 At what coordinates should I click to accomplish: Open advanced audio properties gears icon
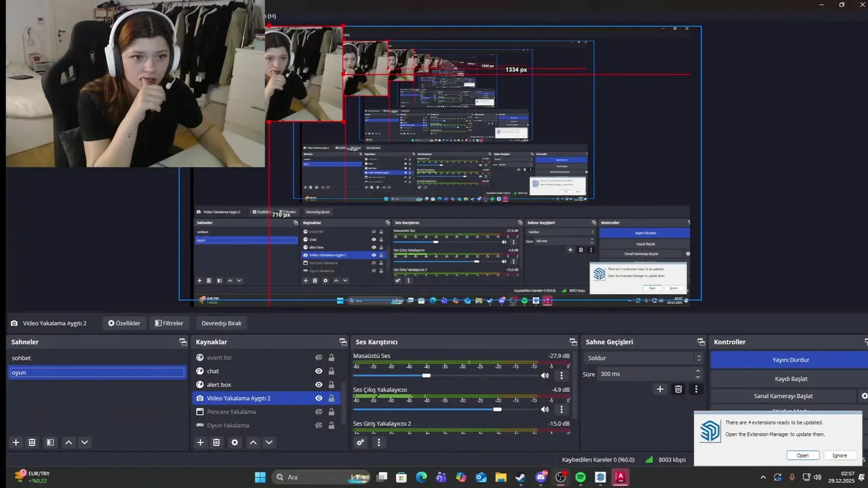pos(361,442)
